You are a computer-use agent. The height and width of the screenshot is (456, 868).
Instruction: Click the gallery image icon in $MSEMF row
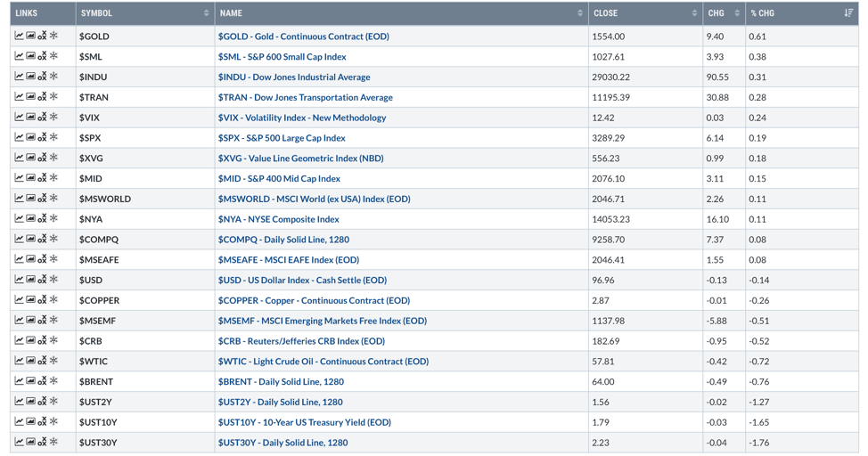click(x=30, y=321)
